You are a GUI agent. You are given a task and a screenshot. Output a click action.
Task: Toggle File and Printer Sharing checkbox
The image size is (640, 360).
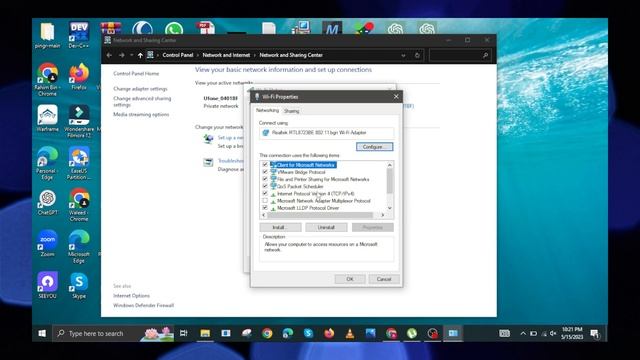click(265, 179)
